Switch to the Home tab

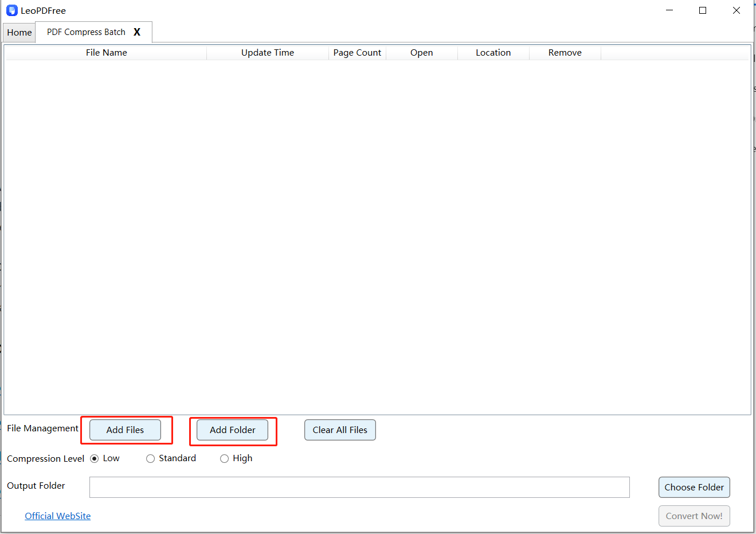click(19, 33)
